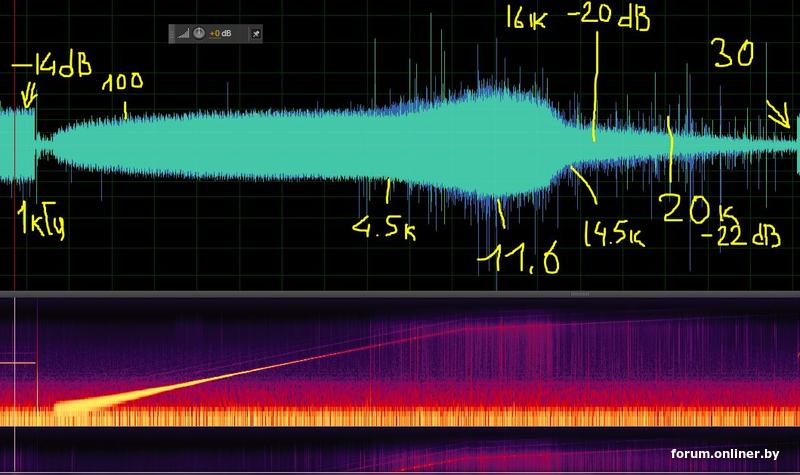Viewport: 800px width, 475px height.
Task: Click the +0 dB gain value field
Action: [220, 34]
